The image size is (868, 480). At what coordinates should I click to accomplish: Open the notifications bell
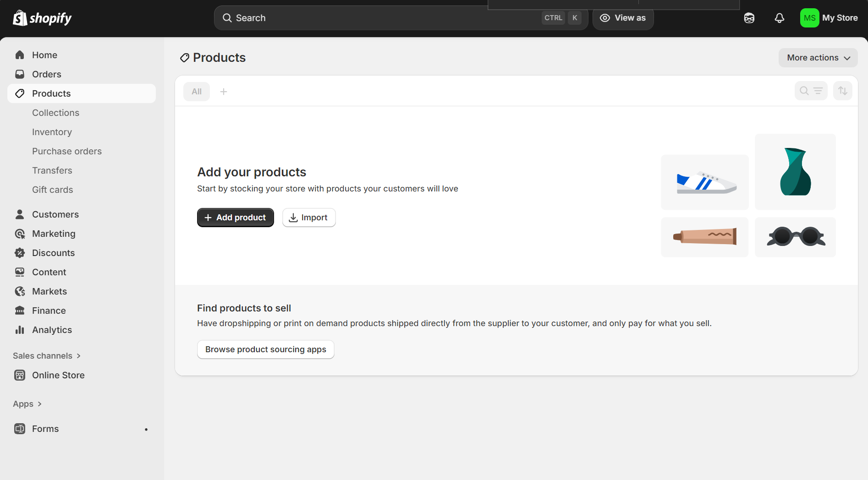780,17
